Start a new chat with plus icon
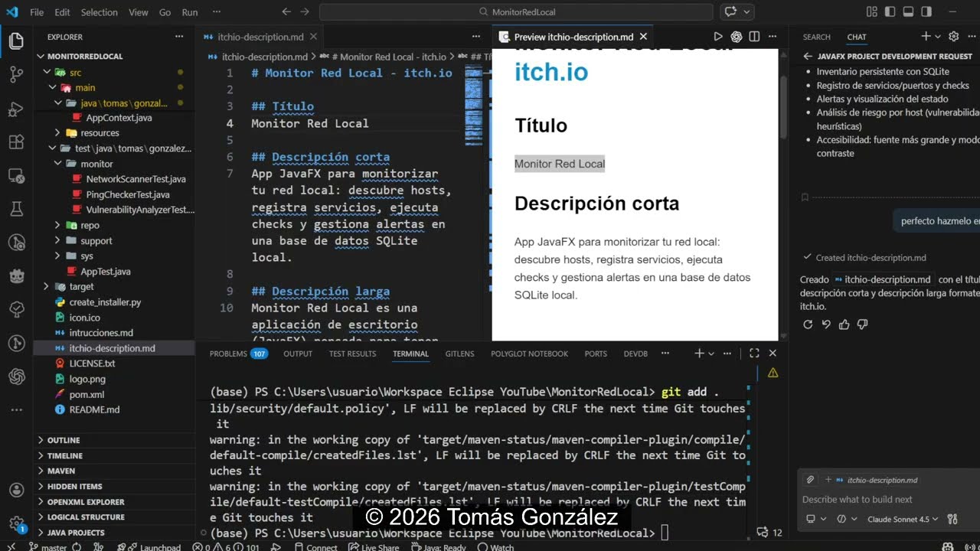 pos(926,37)
